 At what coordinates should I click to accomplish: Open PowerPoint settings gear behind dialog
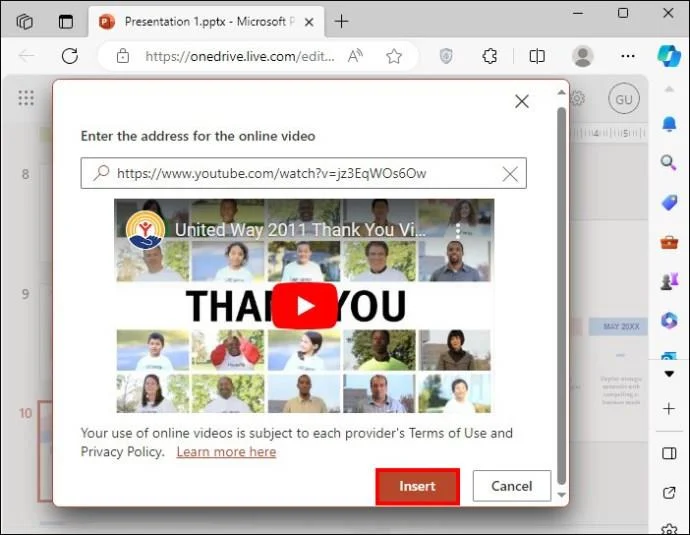[x=577, y=98]
